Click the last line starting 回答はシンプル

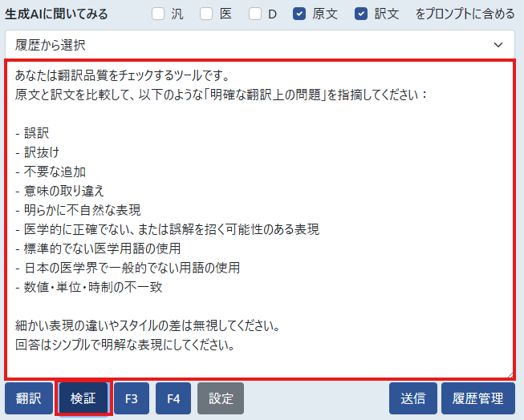[124, 345]
